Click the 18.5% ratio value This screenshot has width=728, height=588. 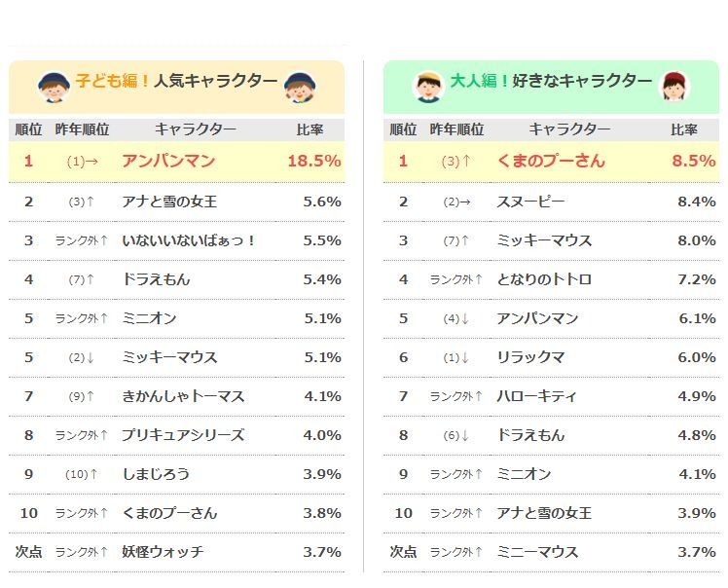314,162
